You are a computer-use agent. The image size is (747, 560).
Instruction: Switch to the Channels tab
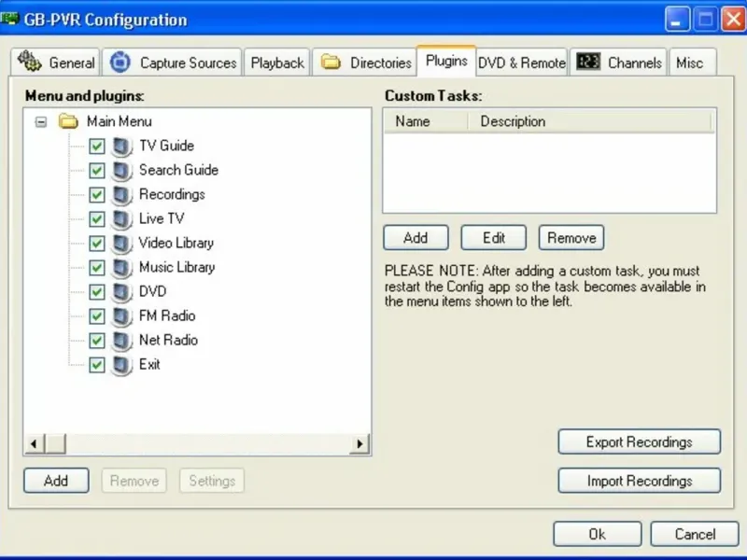[618, 63]
